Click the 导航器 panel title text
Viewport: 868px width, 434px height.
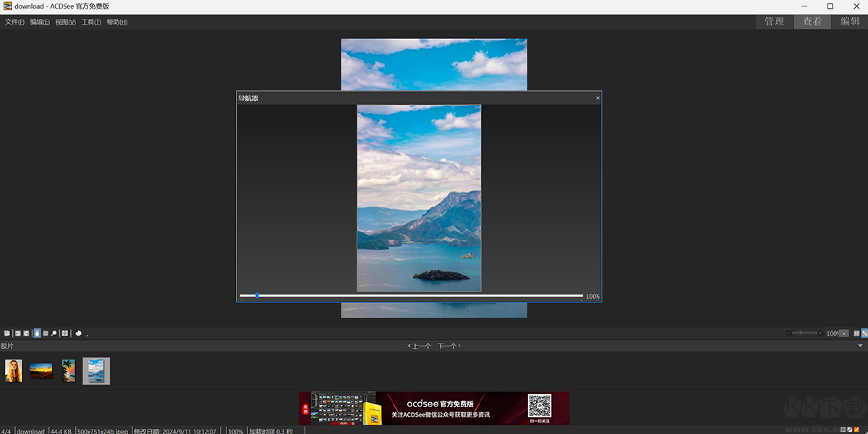click(x=248, y=98)
